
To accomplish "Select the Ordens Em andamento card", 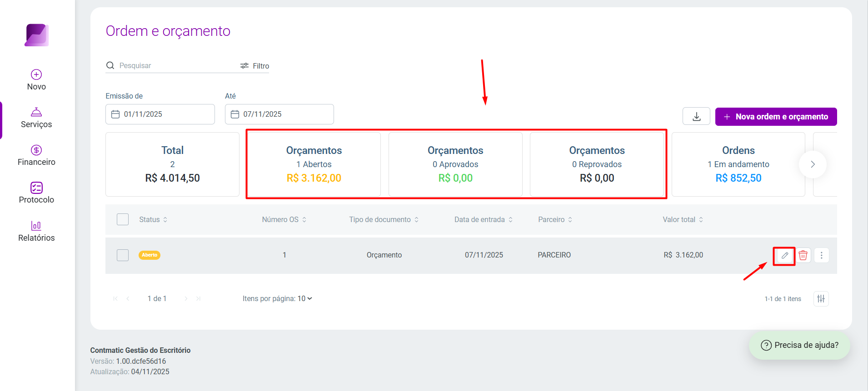I will point(738,164).
